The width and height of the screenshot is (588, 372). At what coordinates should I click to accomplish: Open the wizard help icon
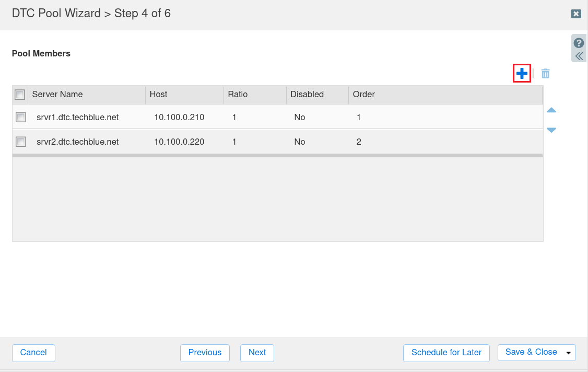point(579,42)
